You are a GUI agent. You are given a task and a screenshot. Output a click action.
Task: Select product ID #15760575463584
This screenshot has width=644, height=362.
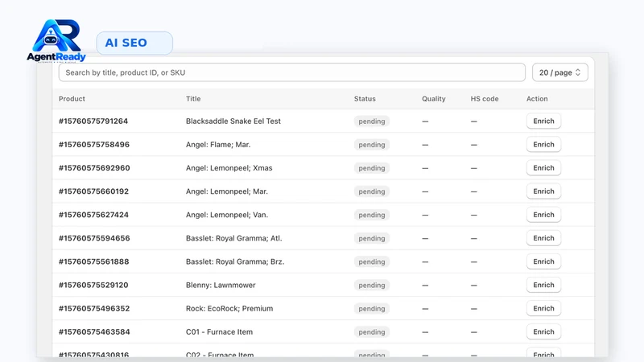click(x=94, y=331)
